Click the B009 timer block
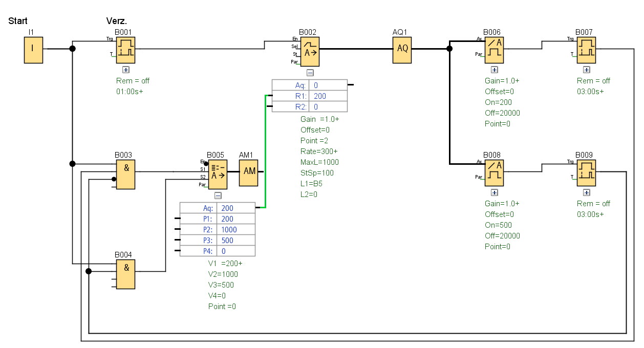This screenshot has height=348, width=644. [587, 173]
